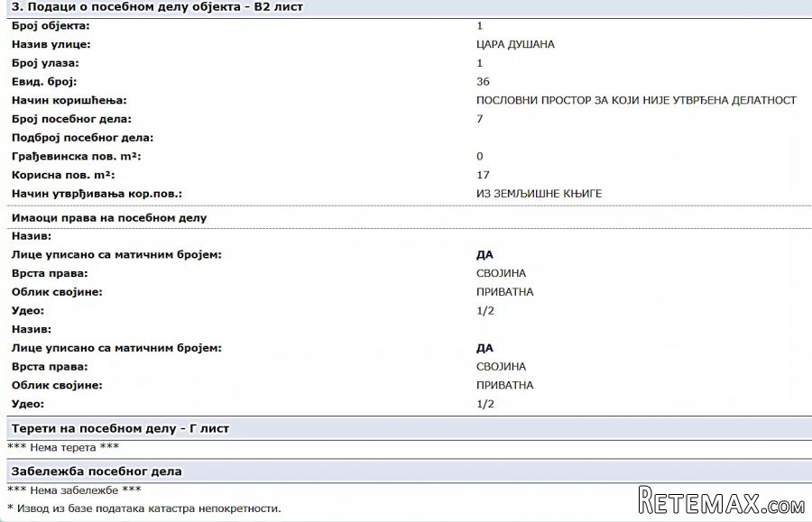Click the value "0" beside Грађевинска пов.
The height and width of the screenshot is (522, 812).
(480, 156)
